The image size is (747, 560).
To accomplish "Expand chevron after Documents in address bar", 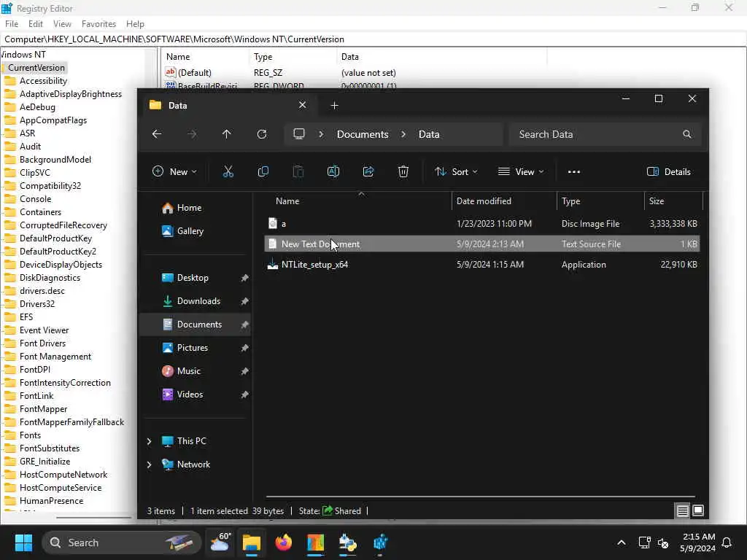I will 403,134.
